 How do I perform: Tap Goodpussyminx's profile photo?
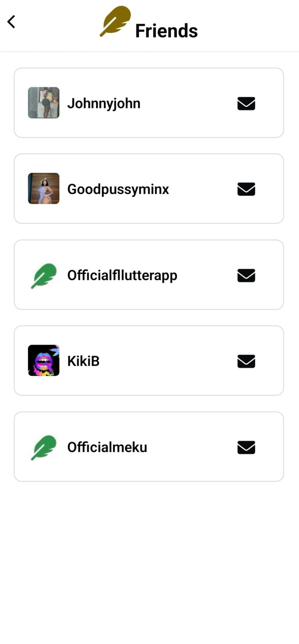point(44,188)
